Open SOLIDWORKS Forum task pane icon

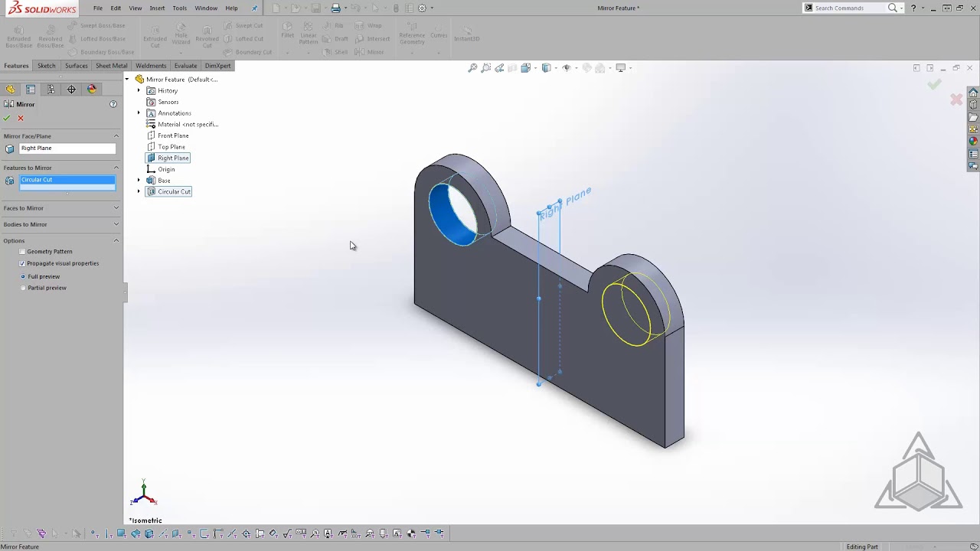[x=973, y=166]
